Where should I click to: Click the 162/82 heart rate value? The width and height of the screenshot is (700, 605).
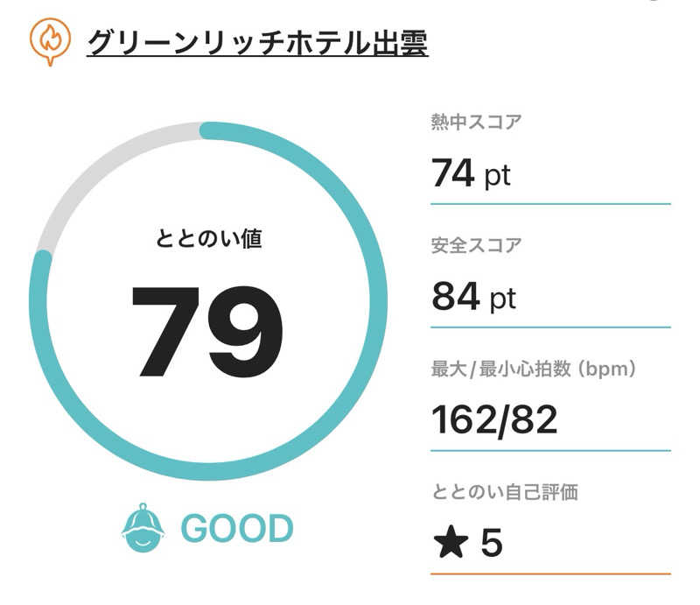494,420
